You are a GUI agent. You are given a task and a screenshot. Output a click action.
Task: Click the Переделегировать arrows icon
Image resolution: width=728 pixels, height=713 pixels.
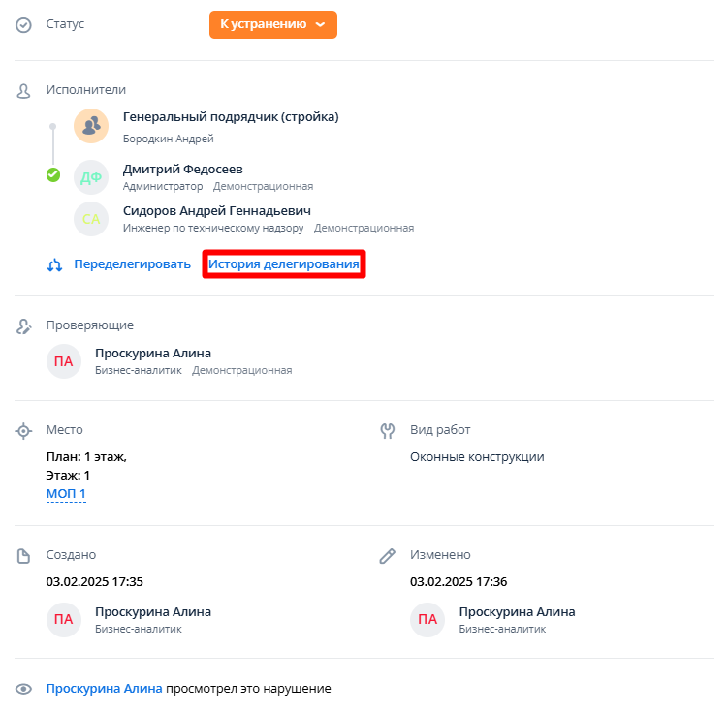[x=54, y=264]
